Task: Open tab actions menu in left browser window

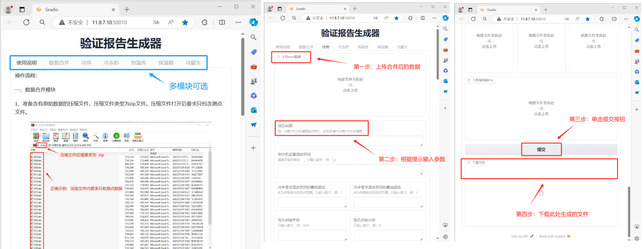Action: [x=22, y=9]
